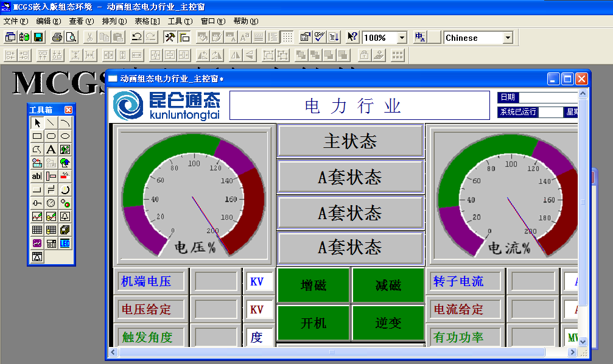Toggle the toolbox hammer button
Image resolution: width=613 pixels, height=364 pixels.
(x=170, y=38)
